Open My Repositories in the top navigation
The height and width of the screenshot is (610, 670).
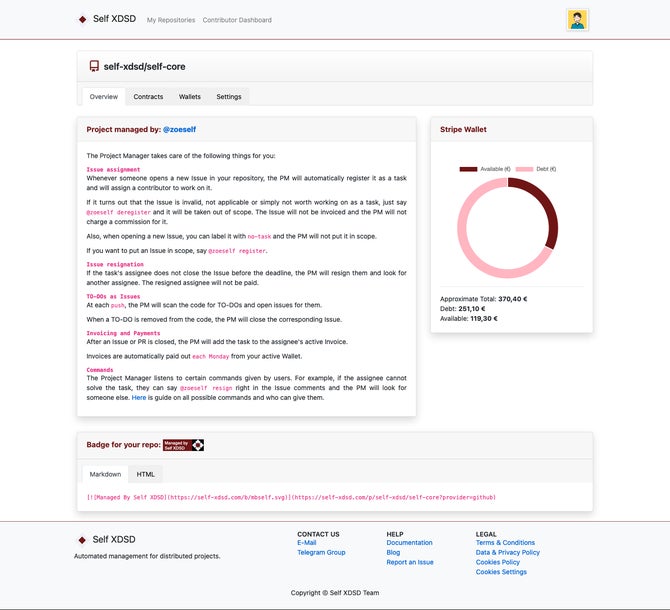point(171,20)
